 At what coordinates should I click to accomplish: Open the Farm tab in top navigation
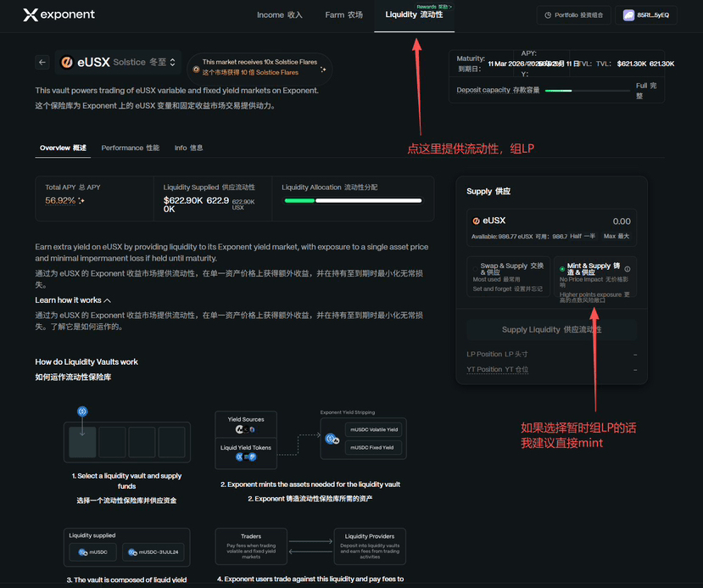point(343,15)
